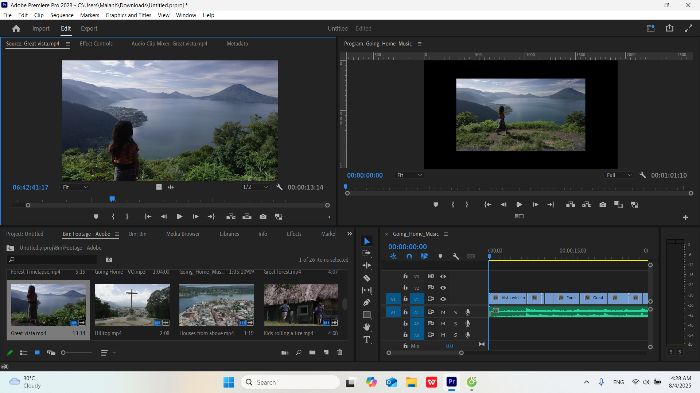Open Program monitor zoom Fit dropdown
Viewport: 700px width, 393px height.
click(x=409, y=175)
